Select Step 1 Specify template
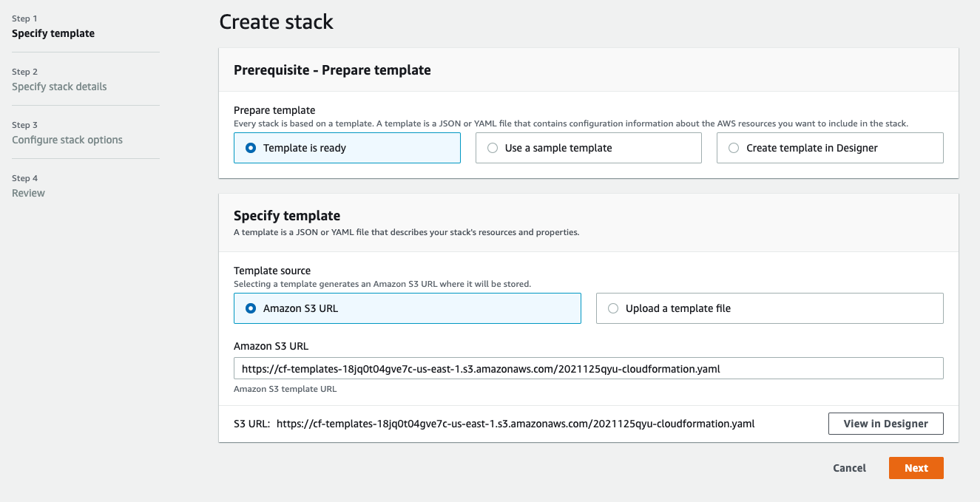Image resolution: width=980 pixels, height=502 pixels. [x=54, y=33]
